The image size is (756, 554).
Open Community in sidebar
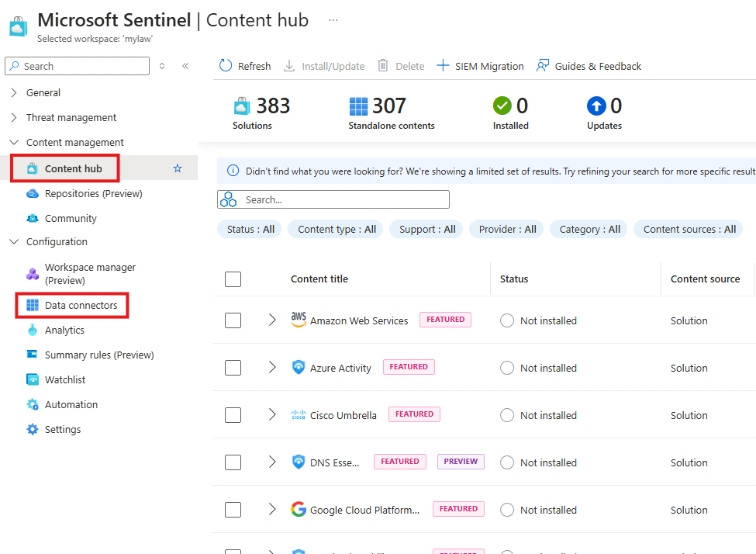point(71,218)
